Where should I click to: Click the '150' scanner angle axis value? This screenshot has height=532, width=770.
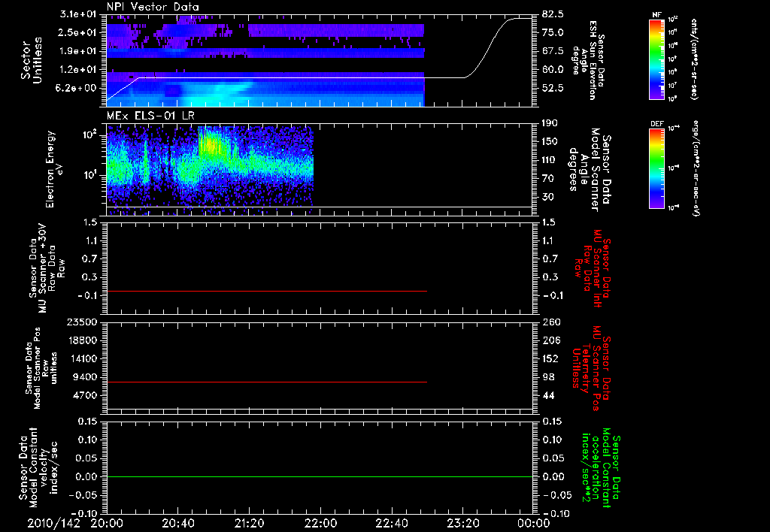(x=550, y=142)
